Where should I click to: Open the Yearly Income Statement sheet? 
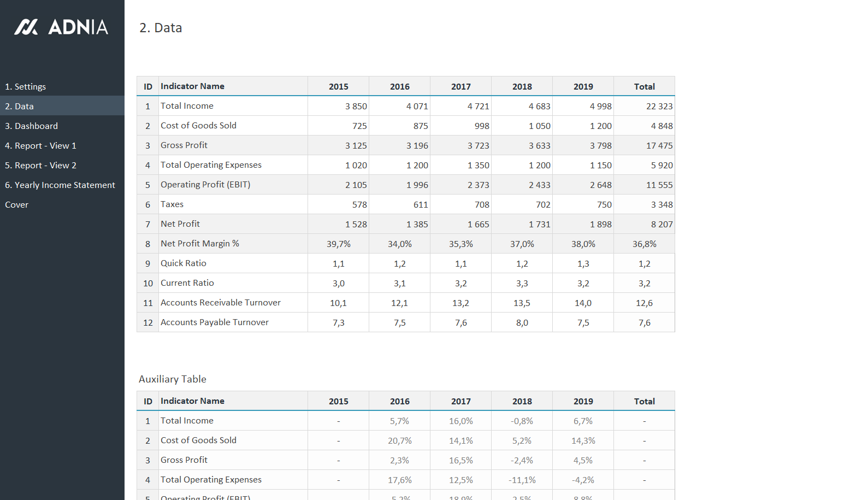[60, 185]
